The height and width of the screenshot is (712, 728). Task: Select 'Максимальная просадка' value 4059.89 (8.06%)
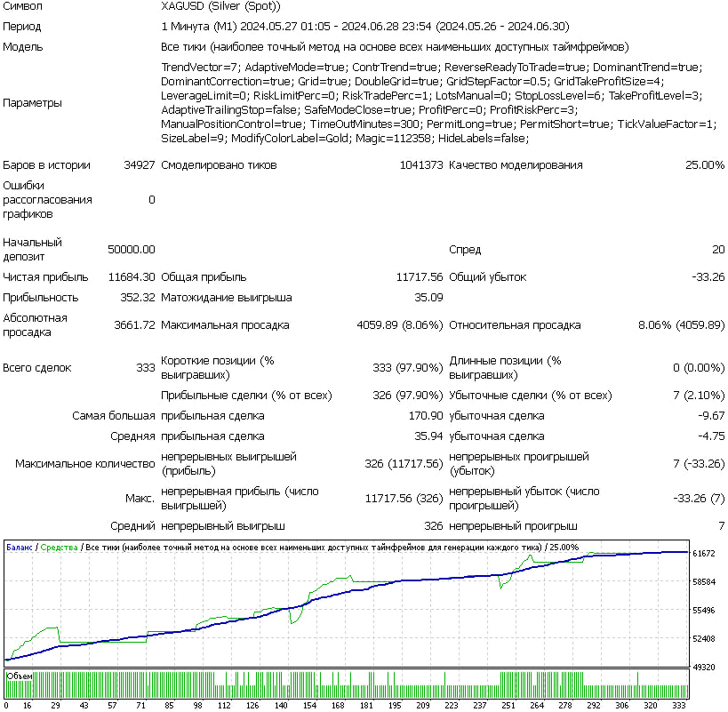[399, 325]
